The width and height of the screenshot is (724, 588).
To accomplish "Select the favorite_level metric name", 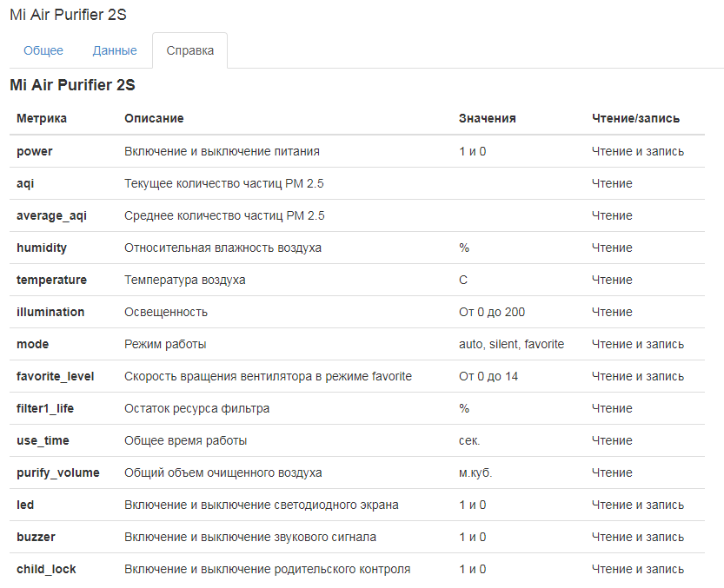I will [56, 376].
